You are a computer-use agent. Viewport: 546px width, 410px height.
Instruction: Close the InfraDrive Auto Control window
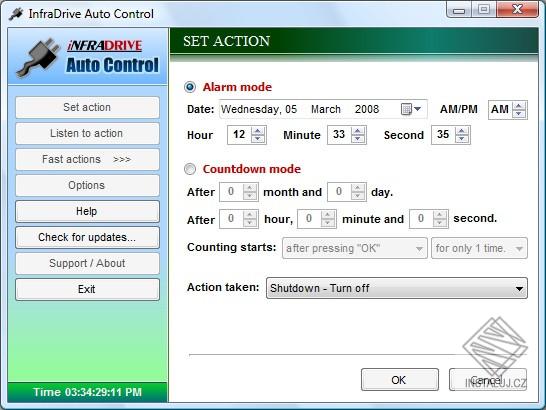(x=517, y=10)
